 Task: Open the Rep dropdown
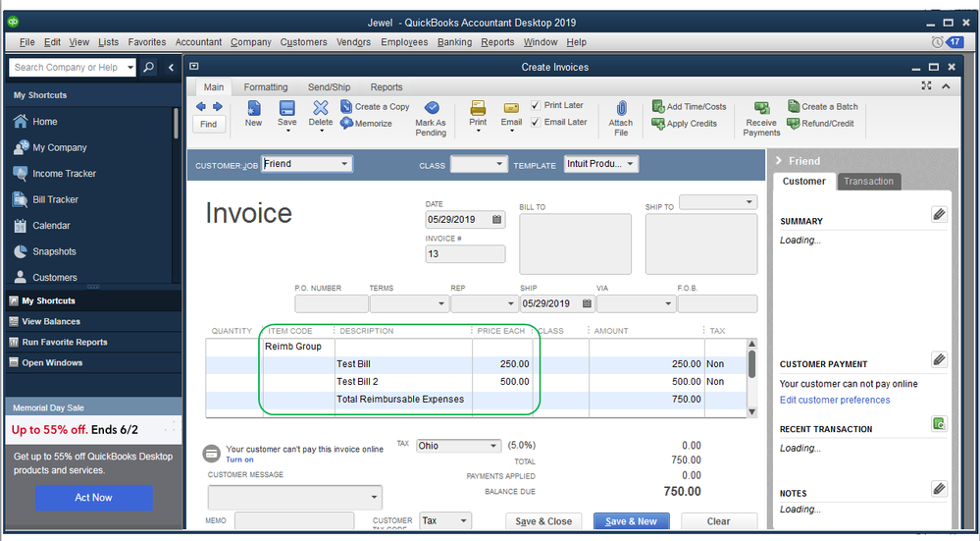pyautogui.click(x=510, y=303)
